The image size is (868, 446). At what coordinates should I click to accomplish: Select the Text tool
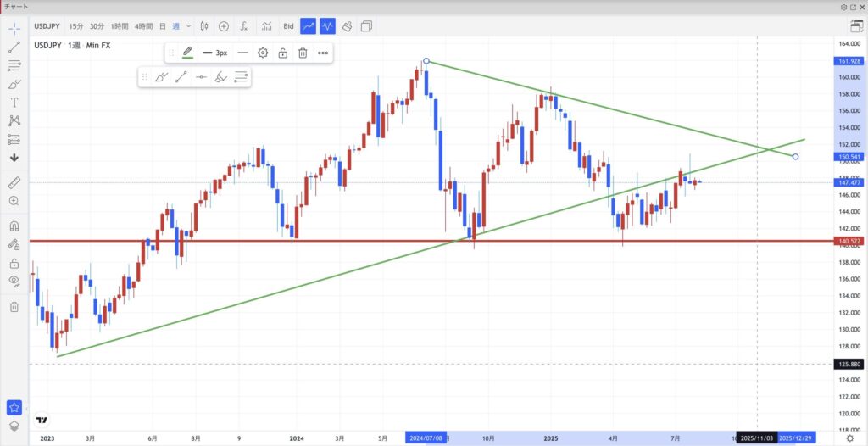14,103
